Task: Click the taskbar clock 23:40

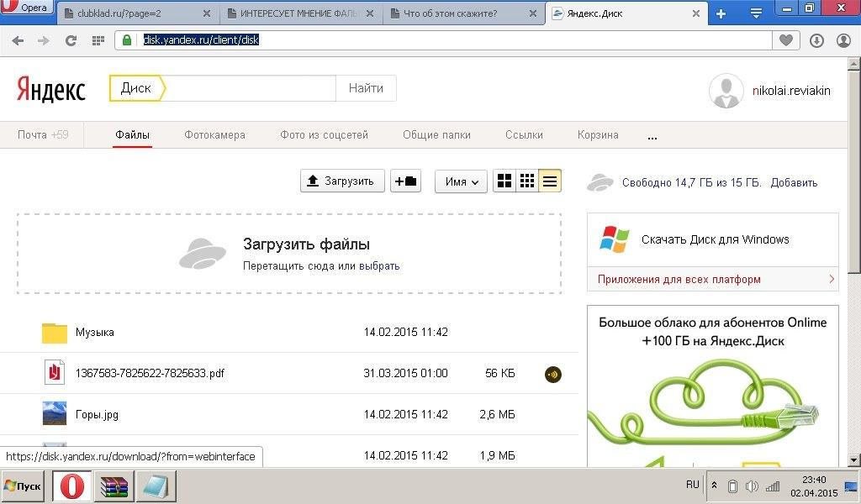Action: 814,480
